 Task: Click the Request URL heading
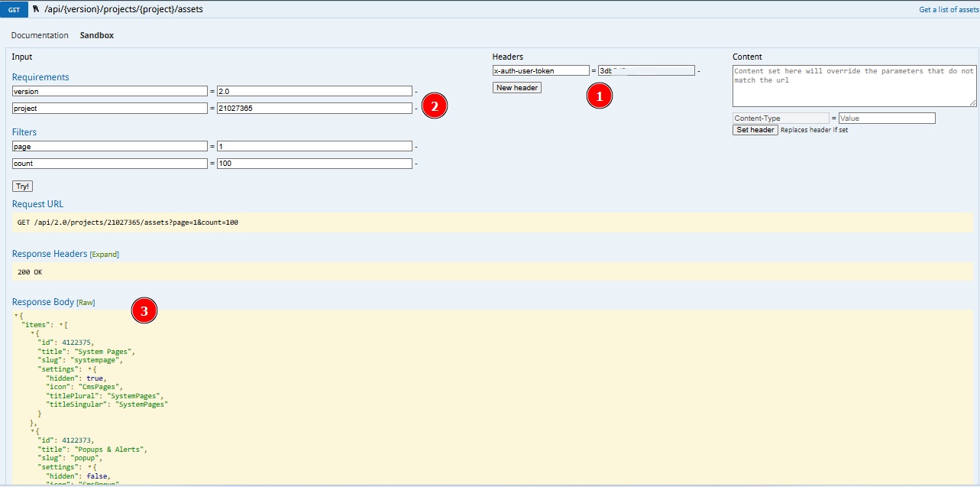[x=38, y=204]
